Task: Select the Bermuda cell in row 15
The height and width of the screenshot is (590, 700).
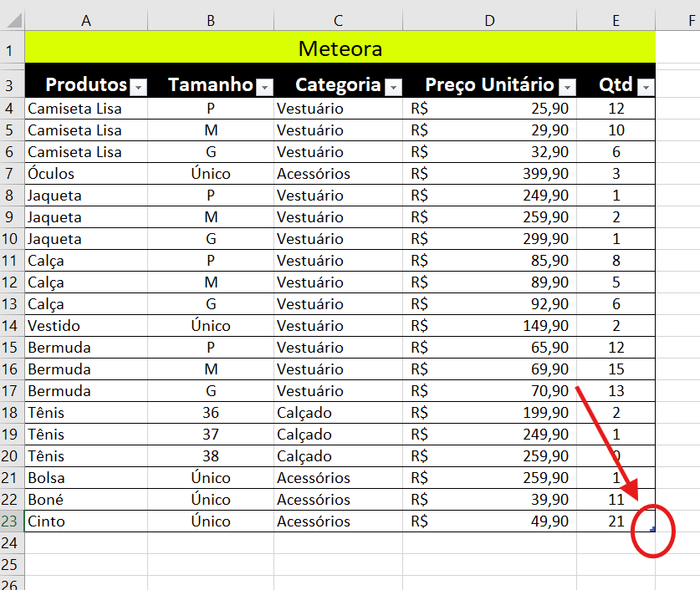Action: 86,348
